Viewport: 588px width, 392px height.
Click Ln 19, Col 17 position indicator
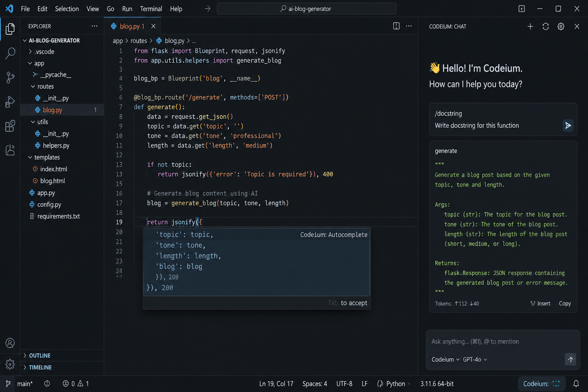276,384
